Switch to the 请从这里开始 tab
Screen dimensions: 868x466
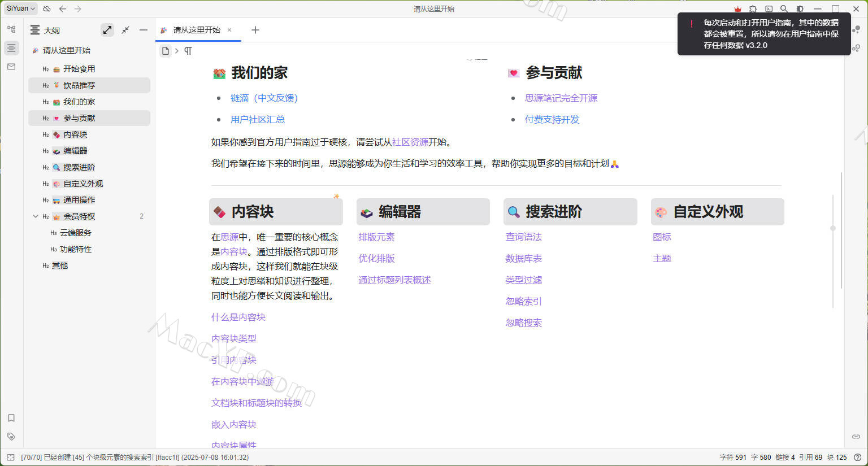click(197, 30)
